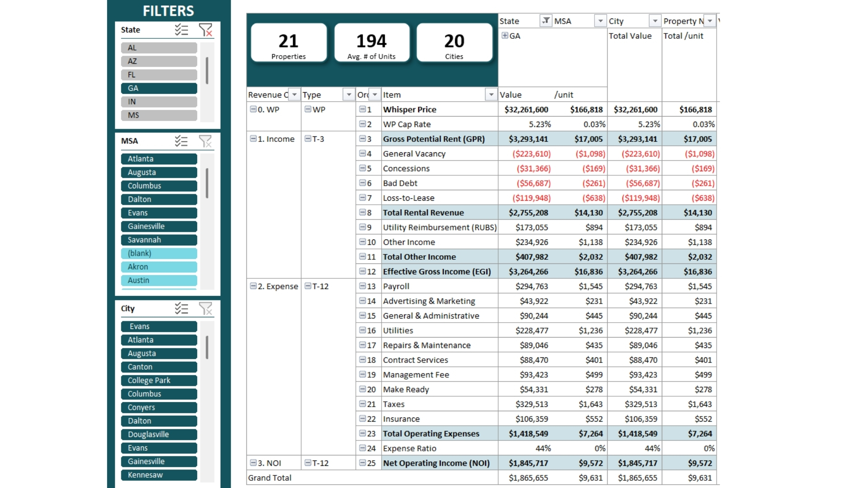This screenshot has width=868, height=488.
Task: Select the College Park city button
Action: tap(159, 380)
